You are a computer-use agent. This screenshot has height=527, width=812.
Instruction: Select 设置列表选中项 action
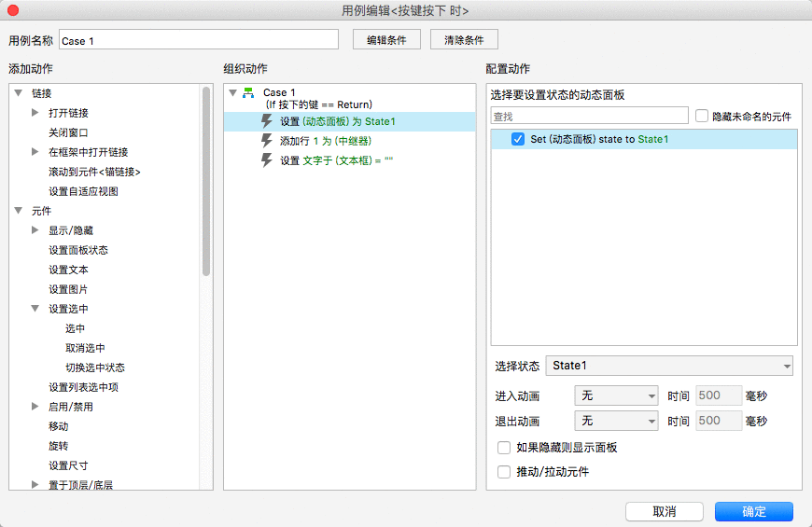coord(83,387)
